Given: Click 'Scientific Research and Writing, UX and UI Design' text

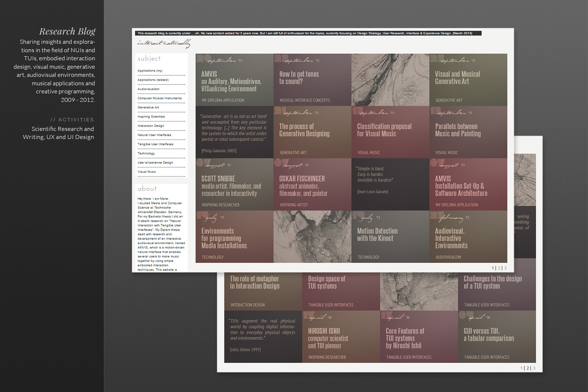Looking at the screenshot, I should [x=58, y=133].
